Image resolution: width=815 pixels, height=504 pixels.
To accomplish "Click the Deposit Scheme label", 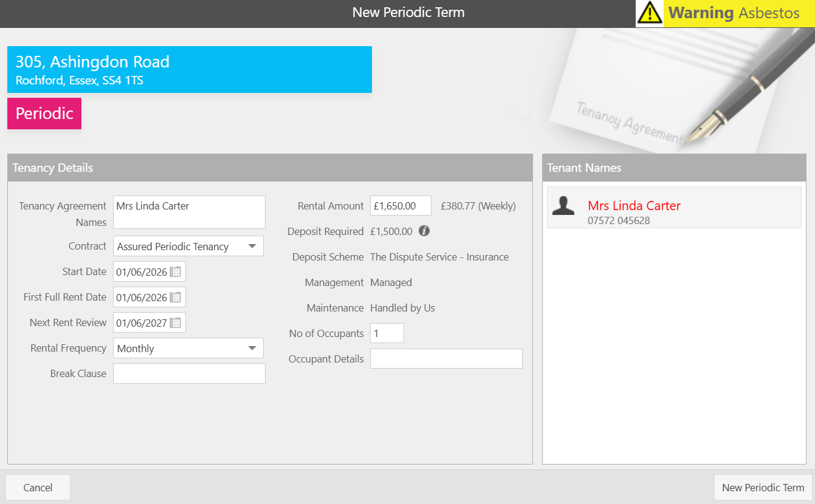I will 328,257.
